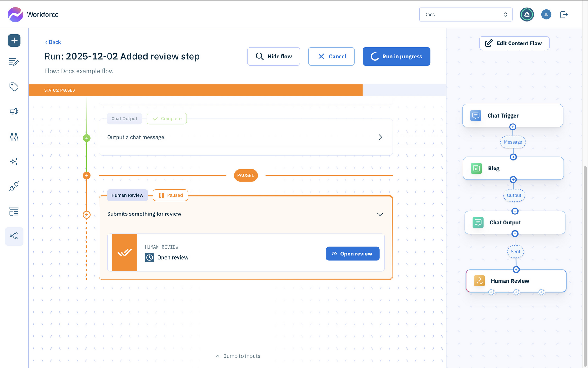The width and height of the screenshot is (588, 368).
Task: Open the layout templates icon in sidebar
Action: 14,211
